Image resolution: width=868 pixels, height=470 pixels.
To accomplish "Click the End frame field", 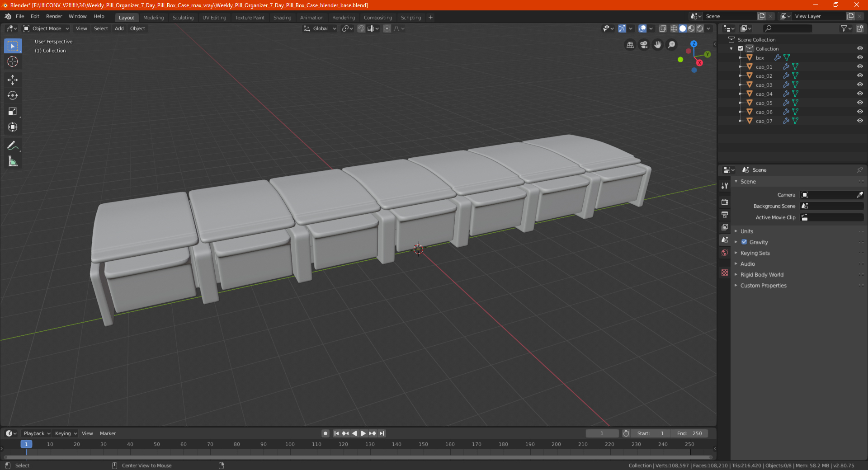I will [x=689, y=433].
